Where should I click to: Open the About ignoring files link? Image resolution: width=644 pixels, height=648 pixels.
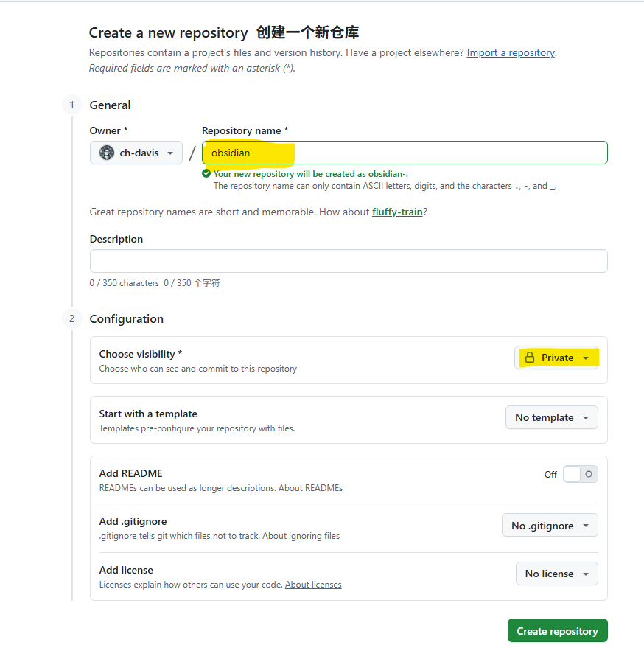[x=301, y=536]
